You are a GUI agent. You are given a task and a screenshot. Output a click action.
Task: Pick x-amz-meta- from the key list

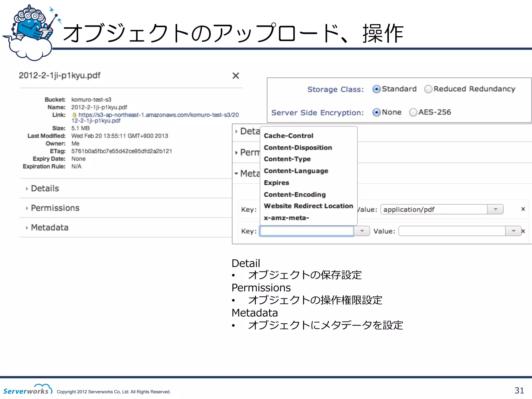[x=286, y=218]
